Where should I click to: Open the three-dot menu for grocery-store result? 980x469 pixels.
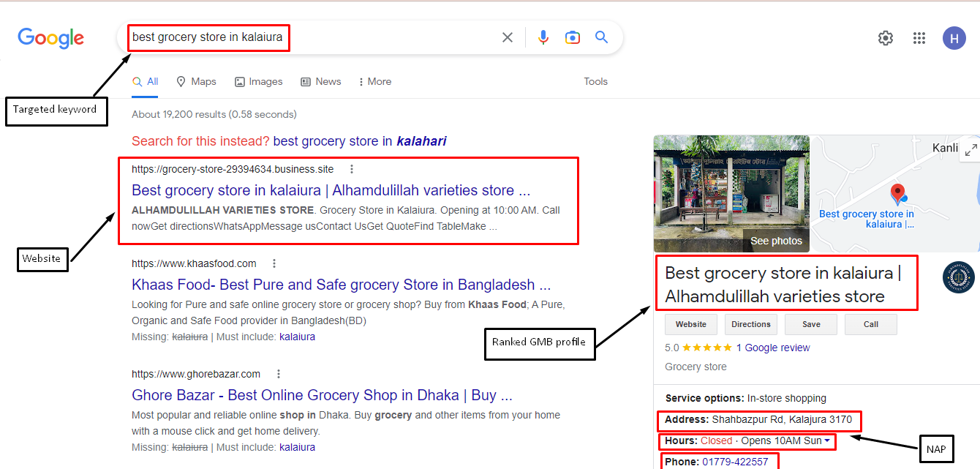(352, 169)
